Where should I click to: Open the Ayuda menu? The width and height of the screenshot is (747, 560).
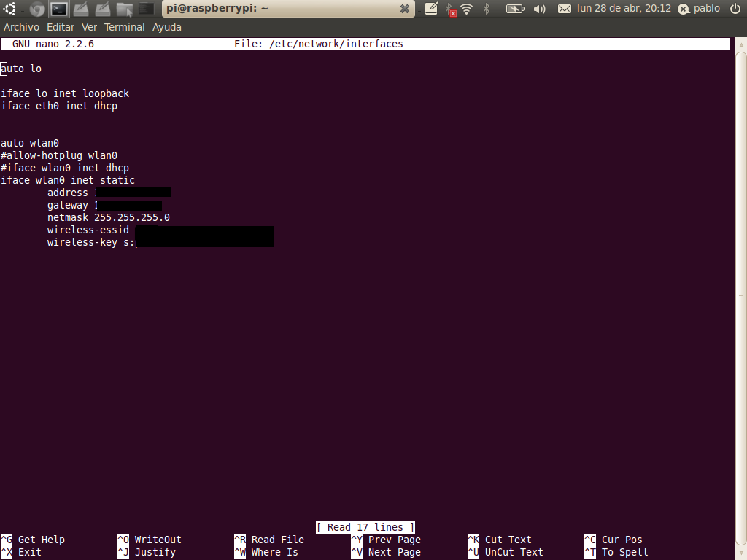(166, 27)
